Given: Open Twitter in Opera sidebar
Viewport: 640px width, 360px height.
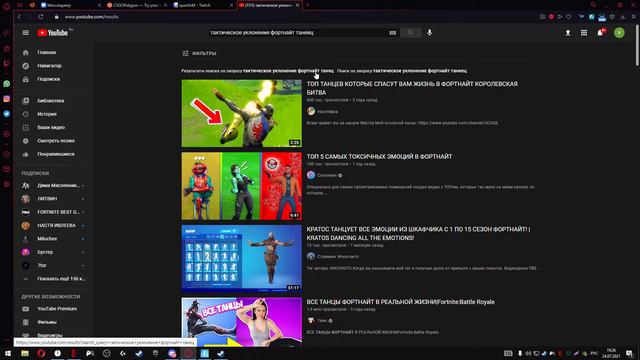Looking at the screenshot, I should [x=7, y=114].
